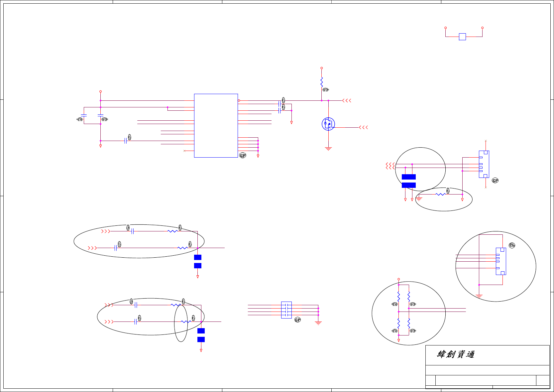Viewport: 554px width, 392px height.
Task: Click the GP marker at the IC corner
Action: pos(243,155)
